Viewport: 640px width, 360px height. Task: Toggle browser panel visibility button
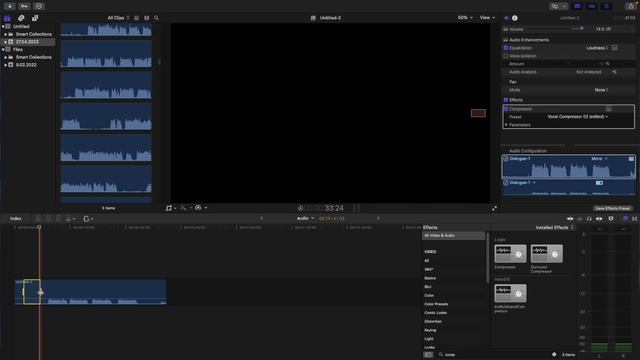[577, 6]
